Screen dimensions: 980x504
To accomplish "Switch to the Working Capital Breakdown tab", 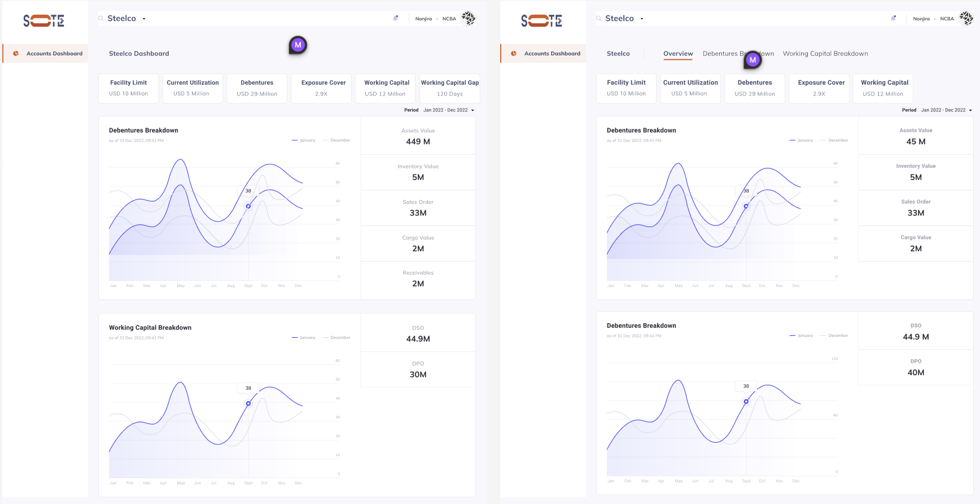I will [x=825, y=54].
